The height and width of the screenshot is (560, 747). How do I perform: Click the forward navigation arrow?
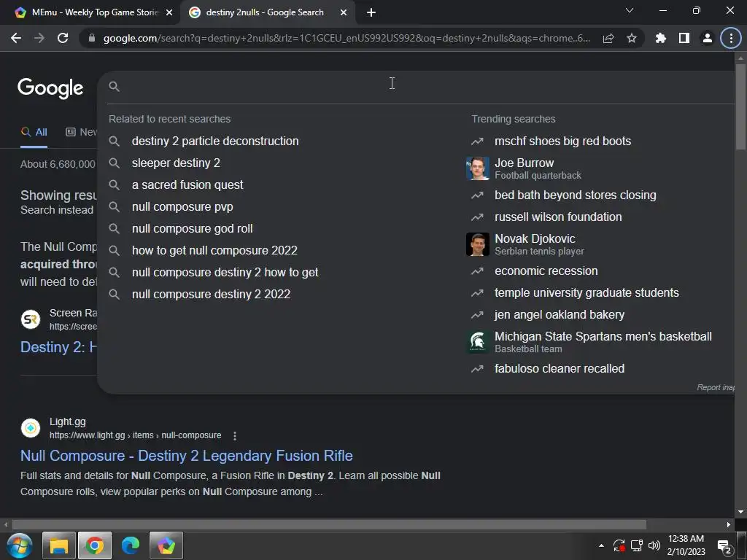[x=39, y=38]
